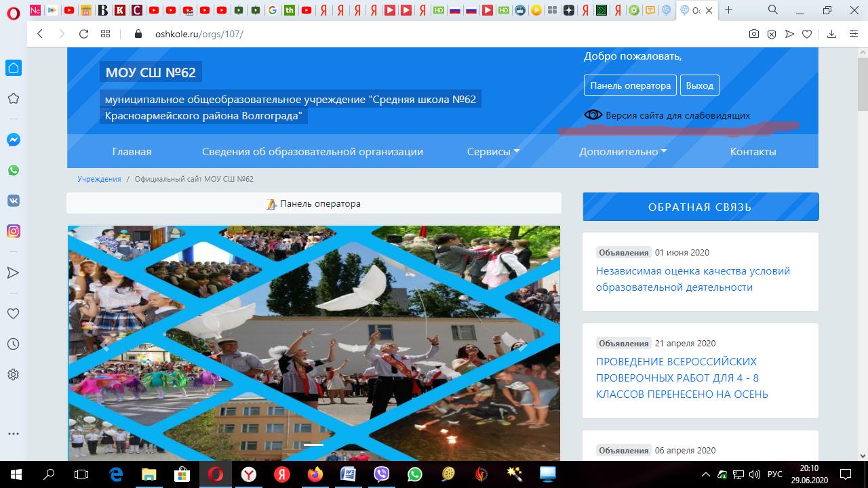Click the 'Панель оператора' header button
This screenshot has width=868, height=488.
point(630,85)
